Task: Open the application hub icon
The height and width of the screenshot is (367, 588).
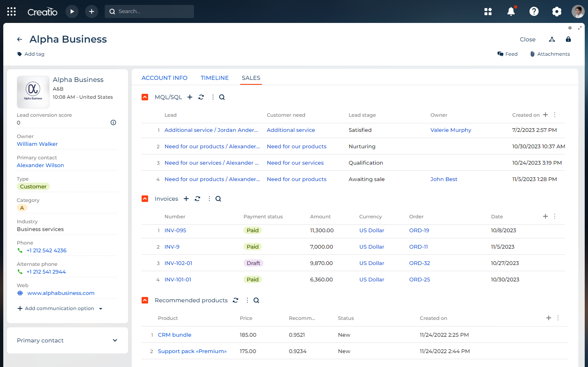Action: click(488, 11)
